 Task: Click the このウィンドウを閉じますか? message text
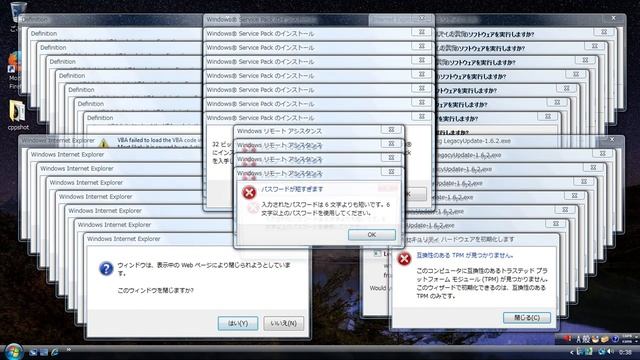coord(156,290)
